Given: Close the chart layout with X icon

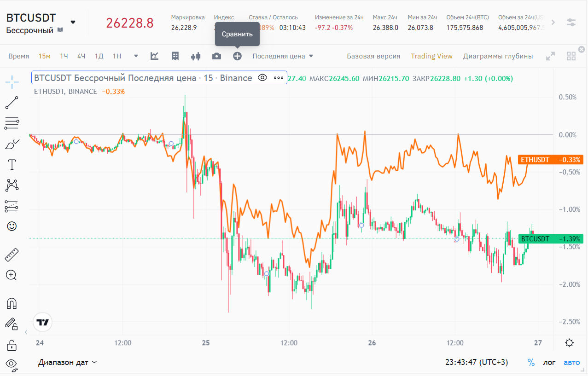Looking at the screenshot, I should pyautogui.click(x=582, y=49).
